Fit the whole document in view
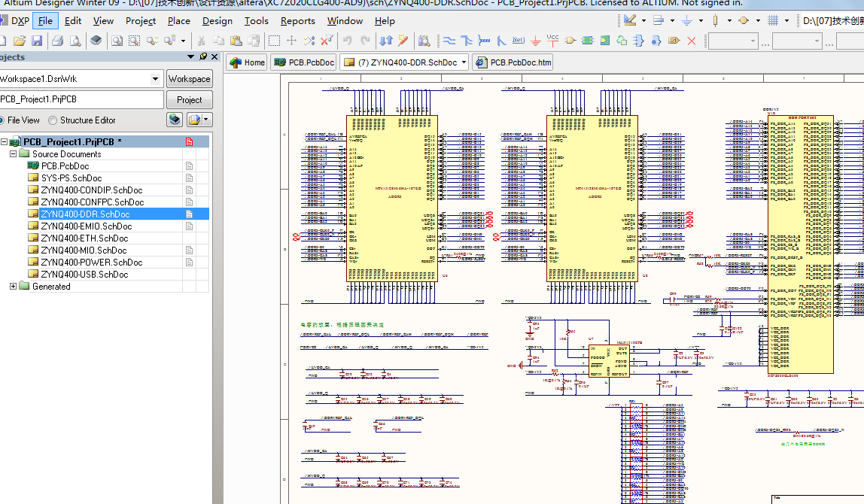 117,41
